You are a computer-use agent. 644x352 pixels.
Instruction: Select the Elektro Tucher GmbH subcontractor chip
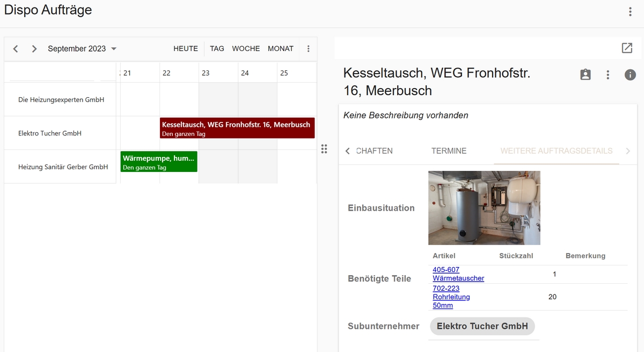pyautogui.click(x=482, y=326)
